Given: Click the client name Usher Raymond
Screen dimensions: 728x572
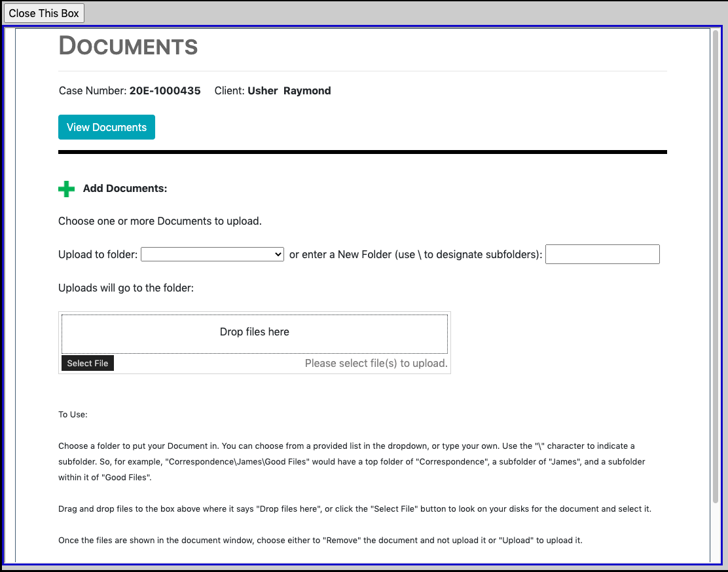Looking at the screenshot, I should point(289,91).
